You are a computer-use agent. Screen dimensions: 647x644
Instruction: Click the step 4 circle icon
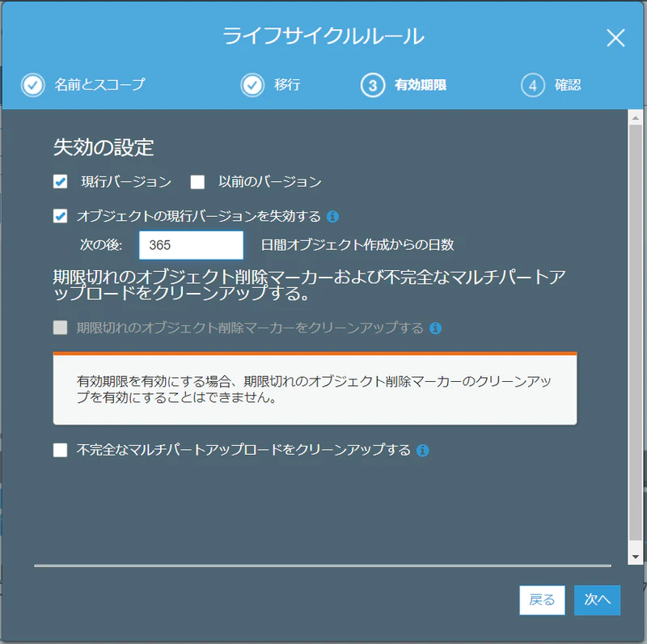(533, 85)
